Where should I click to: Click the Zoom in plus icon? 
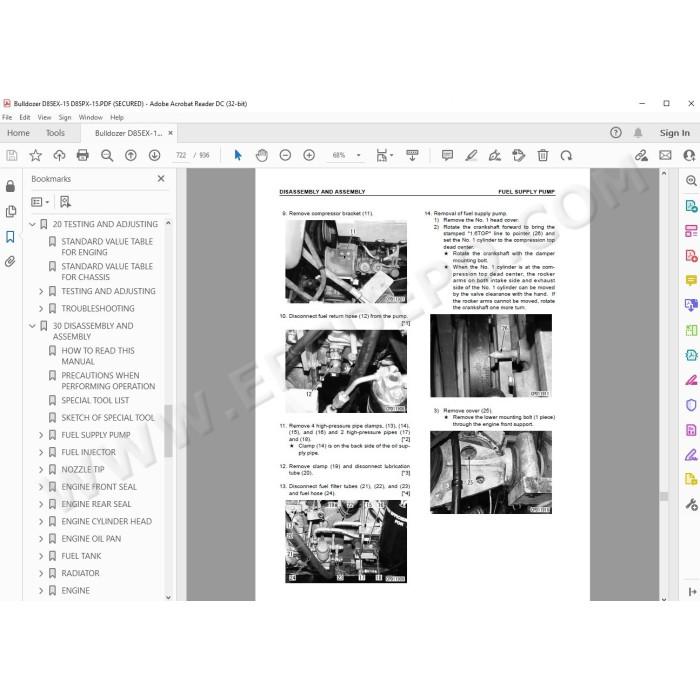coord(309,155)
